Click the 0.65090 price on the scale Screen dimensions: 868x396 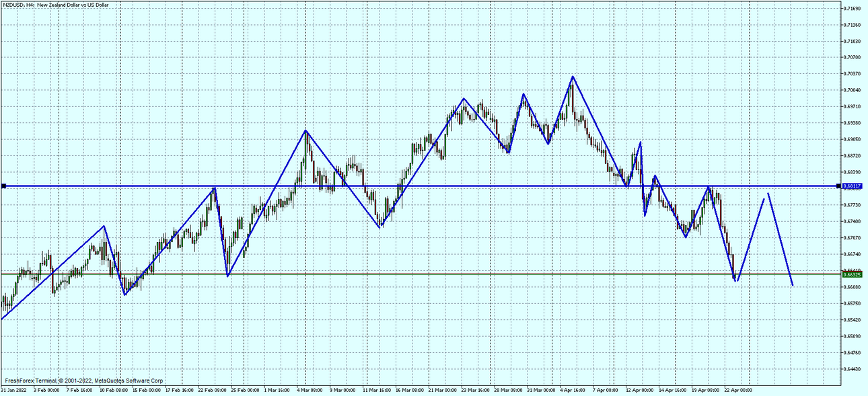853,336
